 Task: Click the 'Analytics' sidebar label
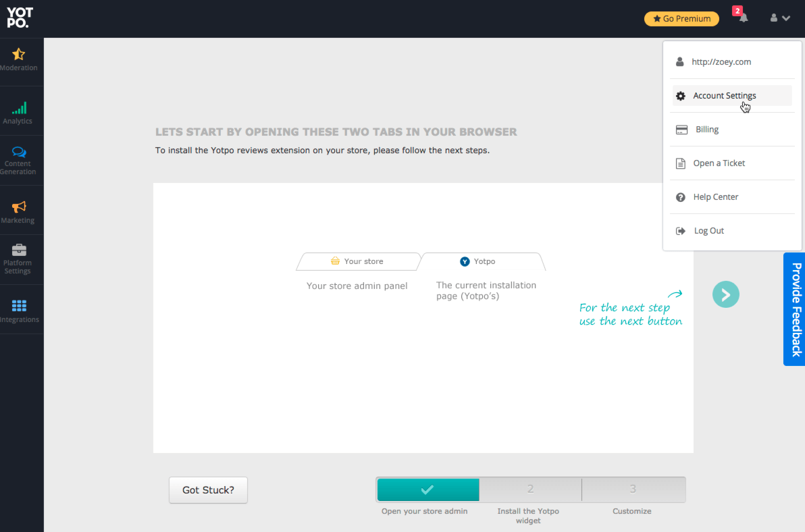coord(18,121)
